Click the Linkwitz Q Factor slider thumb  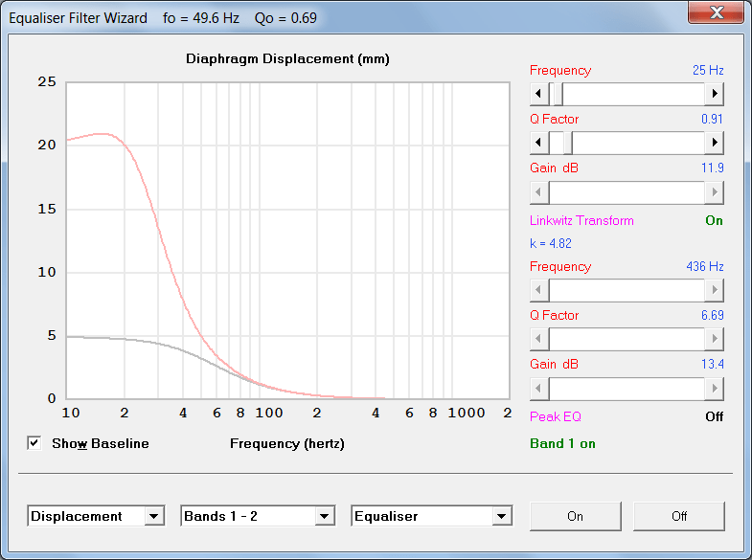tap(567, 143)
